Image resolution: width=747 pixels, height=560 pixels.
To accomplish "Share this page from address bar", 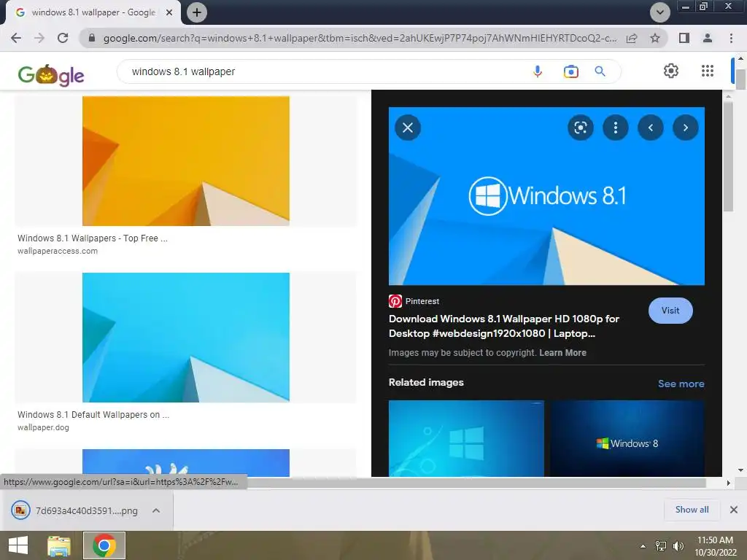I will (x=632, y=38).
